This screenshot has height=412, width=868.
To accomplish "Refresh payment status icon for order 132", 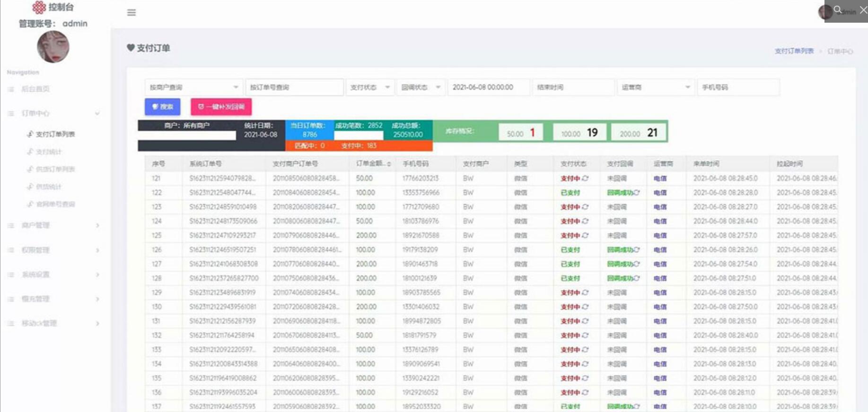I will [x=585, y=335].
